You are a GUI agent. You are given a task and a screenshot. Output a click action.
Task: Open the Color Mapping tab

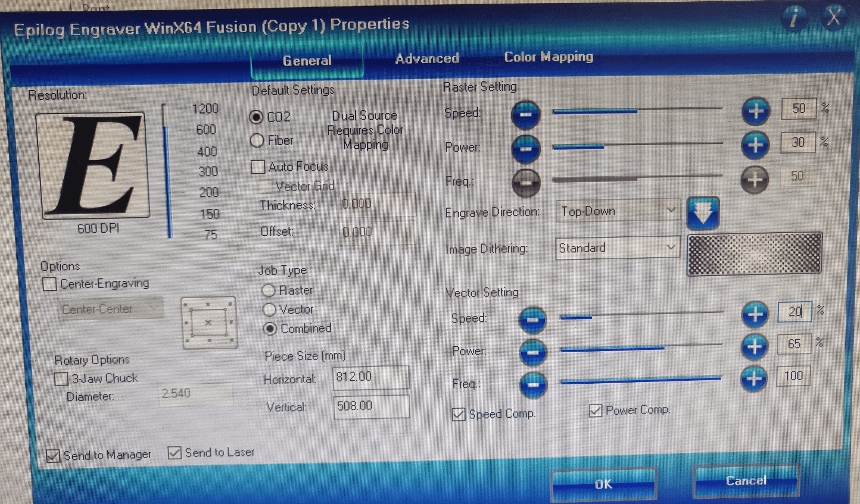tap(549, 57)
